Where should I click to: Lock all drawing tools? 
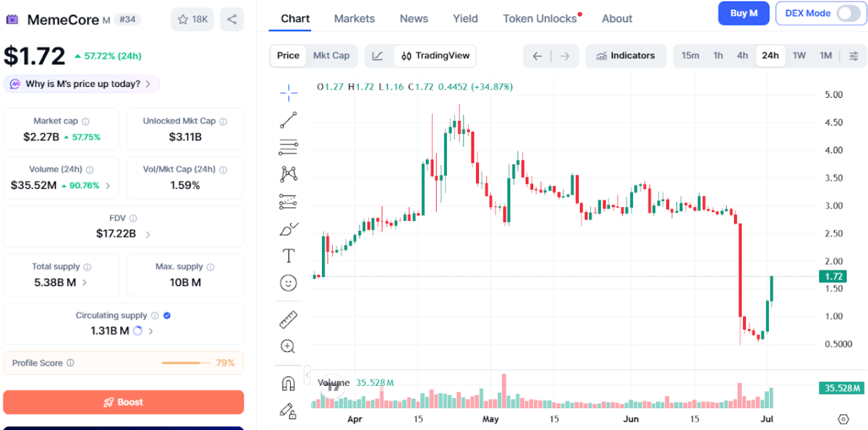tap(289, 411)
